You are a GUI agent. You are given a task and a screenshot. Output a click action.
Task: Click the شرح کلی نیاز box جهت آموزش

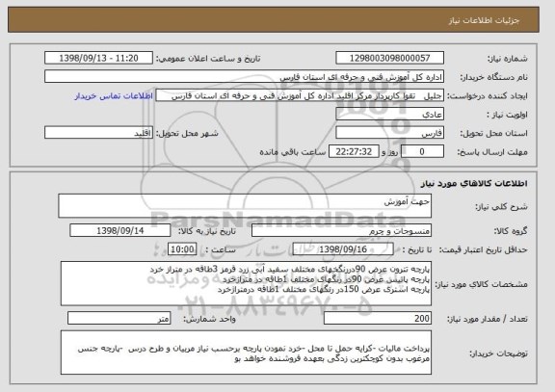pos(245,206)
